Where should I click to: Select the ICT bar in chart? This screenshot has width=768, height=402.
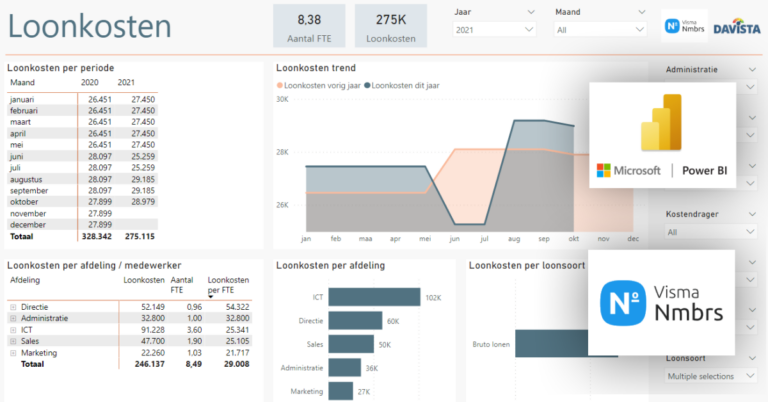[374, 297]
